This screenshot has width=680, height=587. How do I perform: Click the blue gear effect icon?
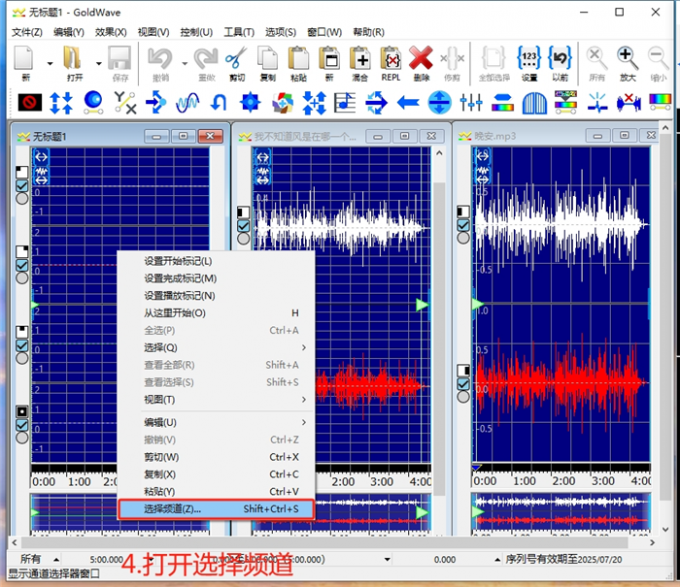(250, 103)
